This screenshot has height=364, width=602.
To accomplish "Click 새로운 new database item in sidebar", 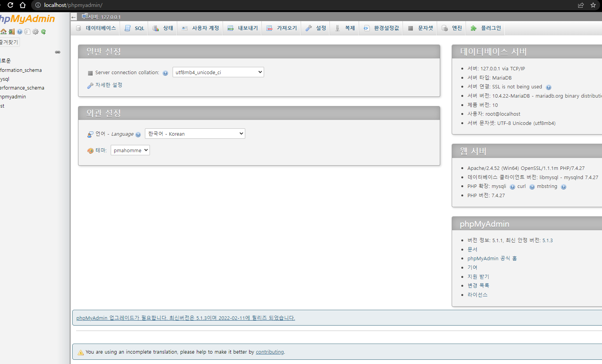I will coord(5,61).
